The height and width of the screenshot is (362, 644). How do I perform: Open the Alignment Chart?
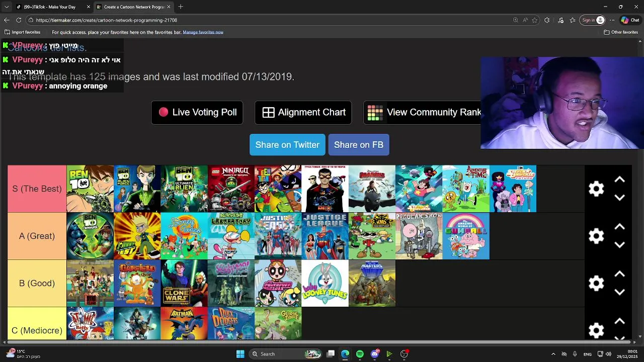[x=303, y=112]
